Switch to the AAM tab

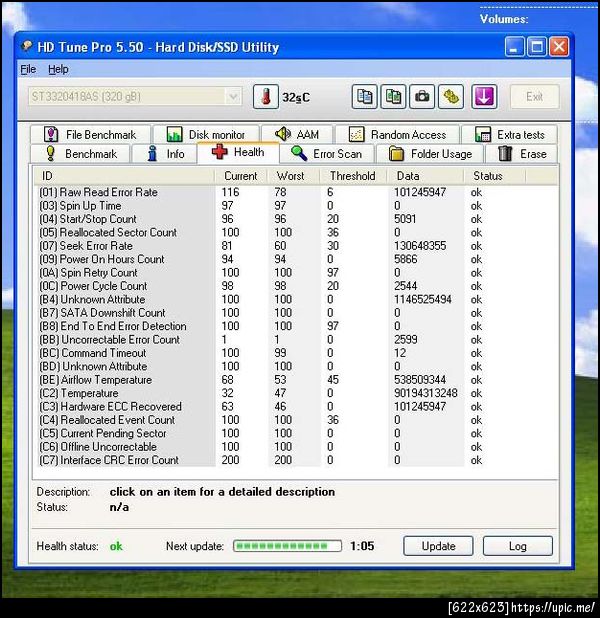coord(297,134)
